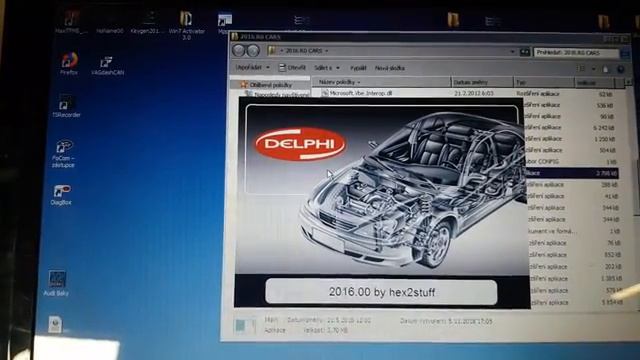
Task: Open the Audi Beky desktop icon
Action: pyautogui.click(x=56, y=283)
